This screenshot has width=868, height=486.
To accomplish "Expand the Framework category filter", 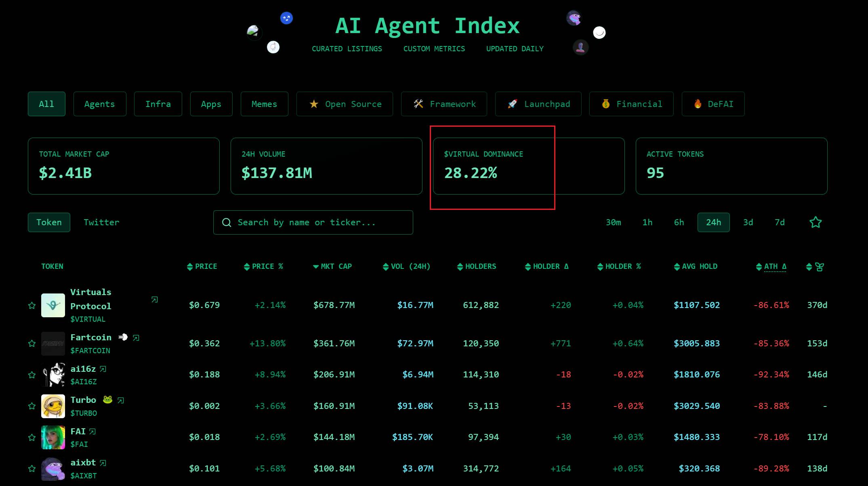I will (453, 104).
